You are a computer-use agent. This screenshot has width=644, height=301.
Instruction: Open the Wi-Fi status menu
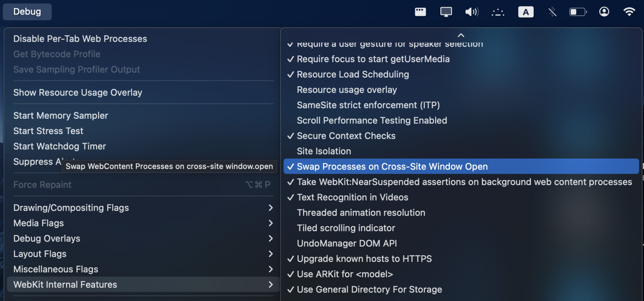tap(629, 12)
